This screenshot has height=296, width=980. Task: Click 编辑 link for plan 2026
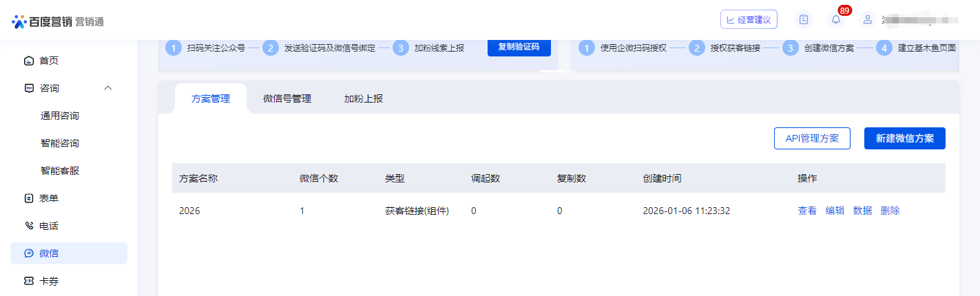pyautogui.click(x=835, y=211)
